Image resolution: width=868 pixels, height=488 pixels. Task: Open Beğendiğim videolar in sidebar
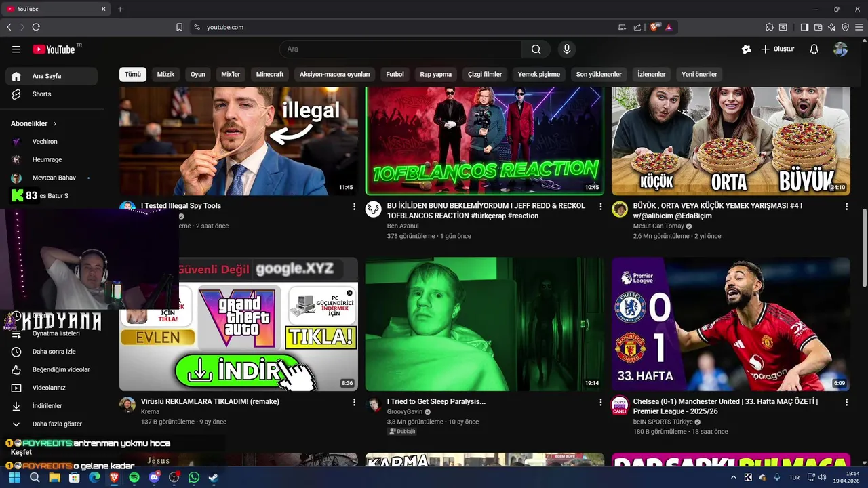click(52, 369)
